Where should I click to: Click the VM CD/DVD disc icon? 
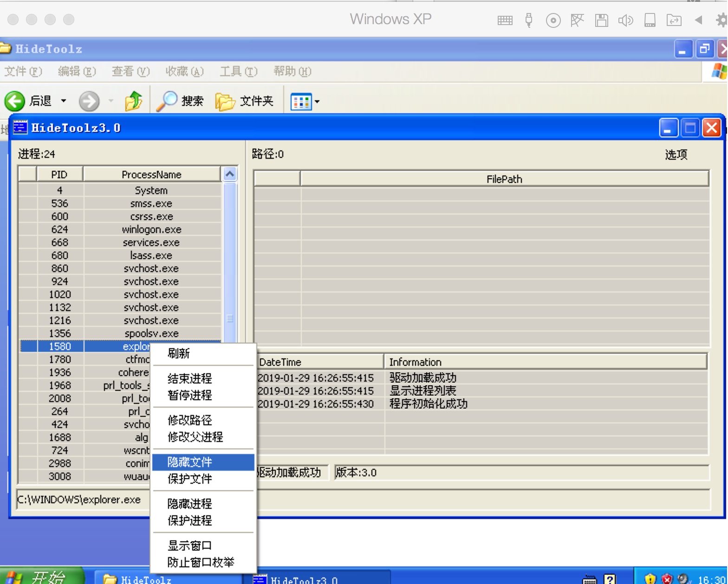pos(553,20)
